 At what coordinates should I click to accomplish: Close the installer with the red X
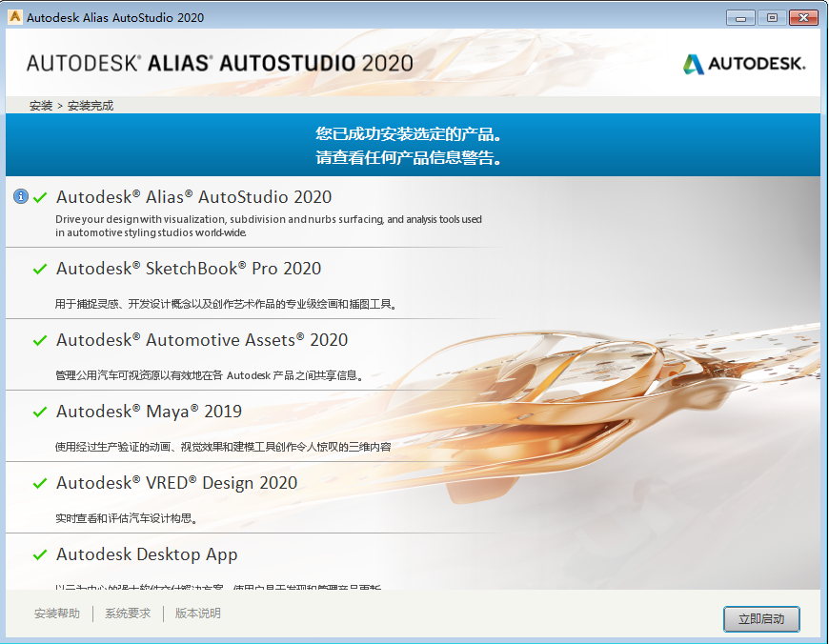(803, 18)
